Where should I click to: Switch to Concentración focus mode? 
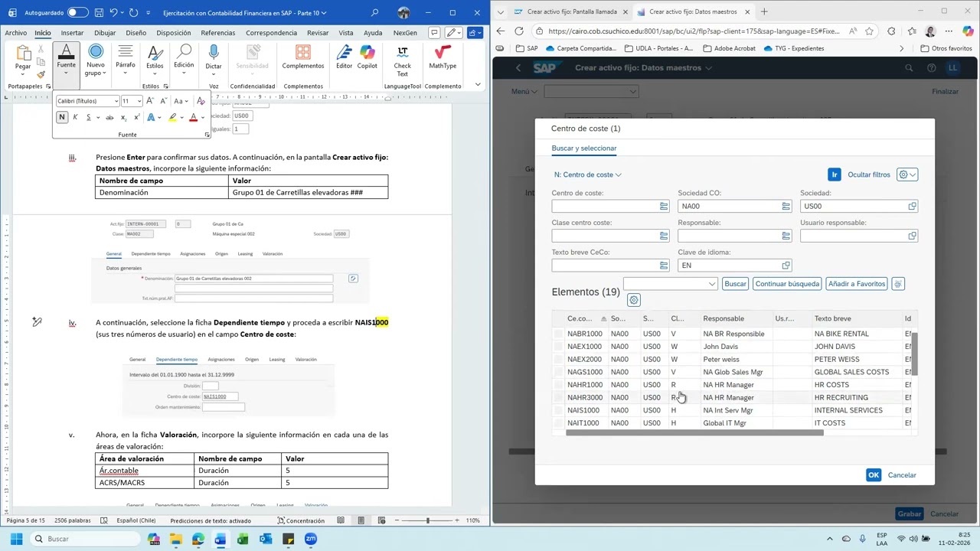pos(301,520)
